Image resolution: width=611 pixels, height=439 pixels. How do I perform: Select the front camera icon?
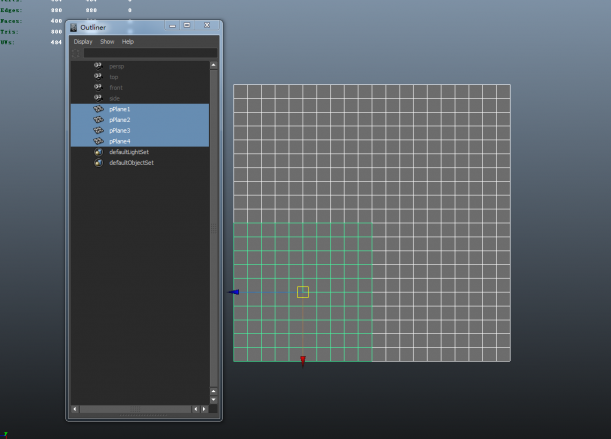pyautogui.click(x=98, y=87)
